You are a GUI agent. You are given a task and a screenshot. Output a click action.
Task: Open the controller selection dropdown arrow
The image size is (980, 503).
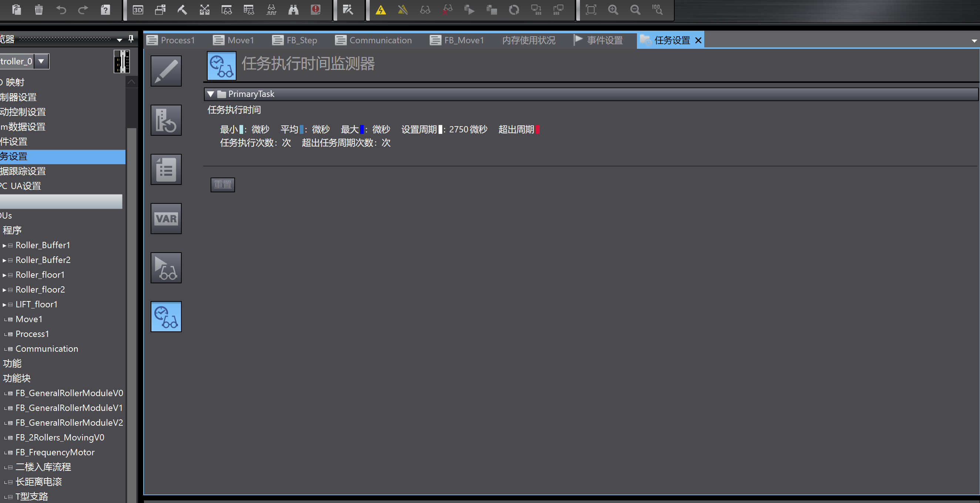pos(41,61)
